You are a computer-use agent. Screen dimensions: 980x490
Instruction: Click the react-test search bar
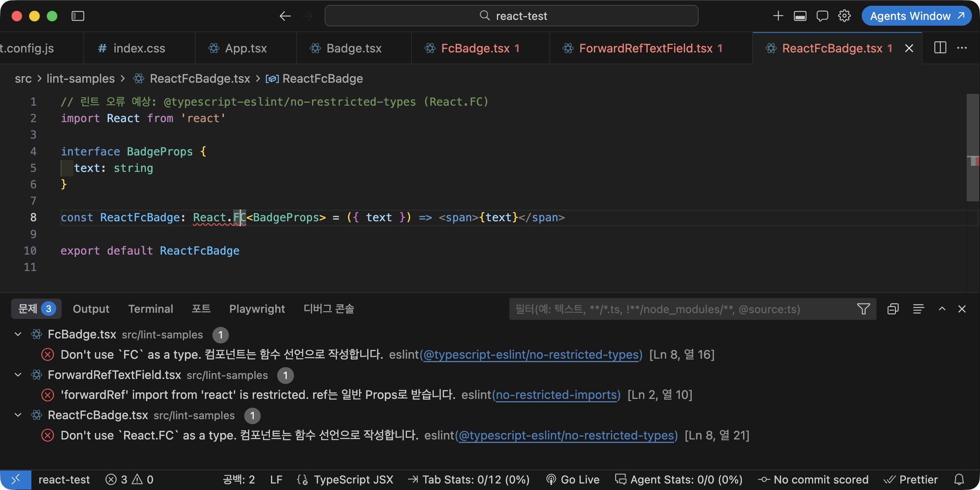(511, 16)
